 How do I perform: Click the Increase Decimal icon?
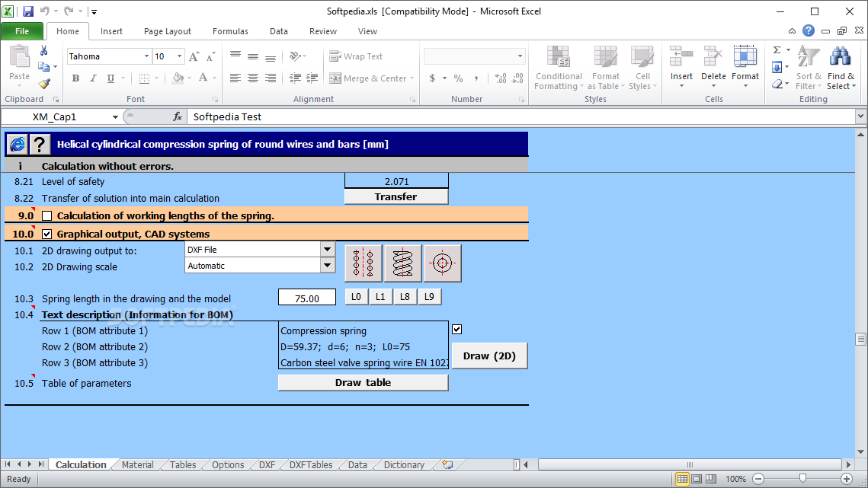click(x=500, y=78)
